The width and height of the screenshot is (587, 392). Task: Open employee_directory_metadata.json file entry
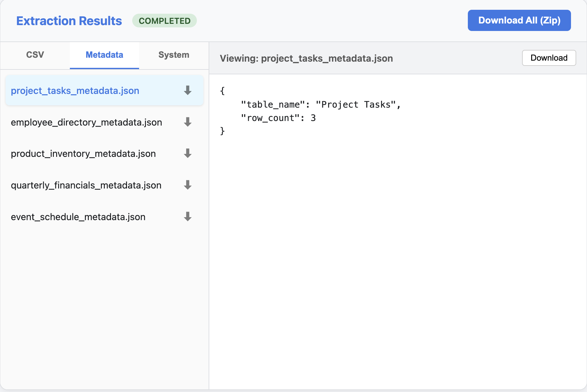(x=87, y=122)
